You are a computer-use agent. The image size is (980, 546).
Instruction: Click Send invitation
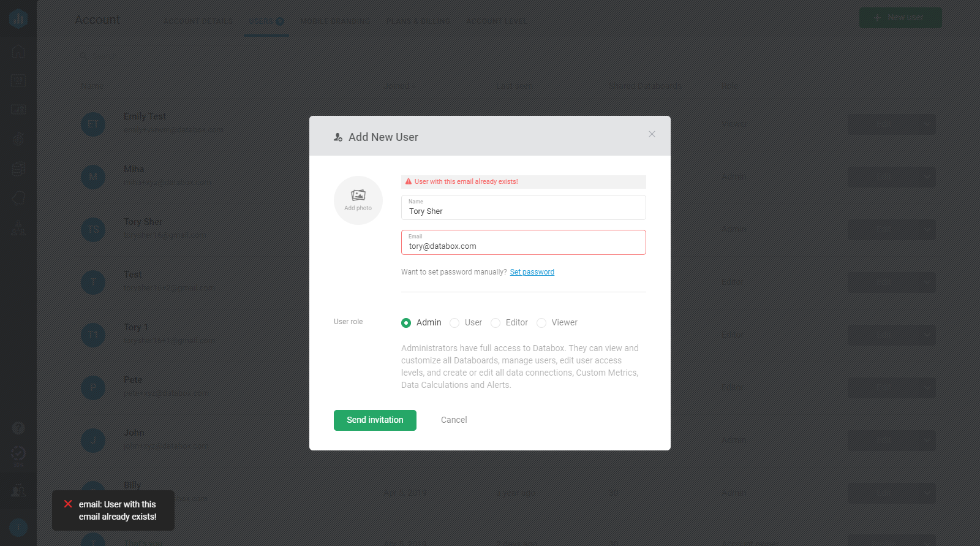[x=374, y=420]
